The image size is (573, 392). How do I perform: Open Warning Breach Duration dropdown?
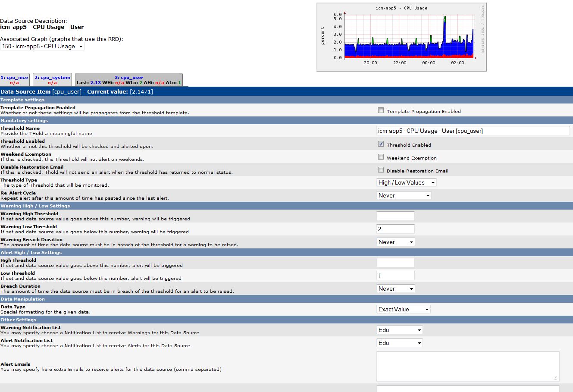[396, 242]
